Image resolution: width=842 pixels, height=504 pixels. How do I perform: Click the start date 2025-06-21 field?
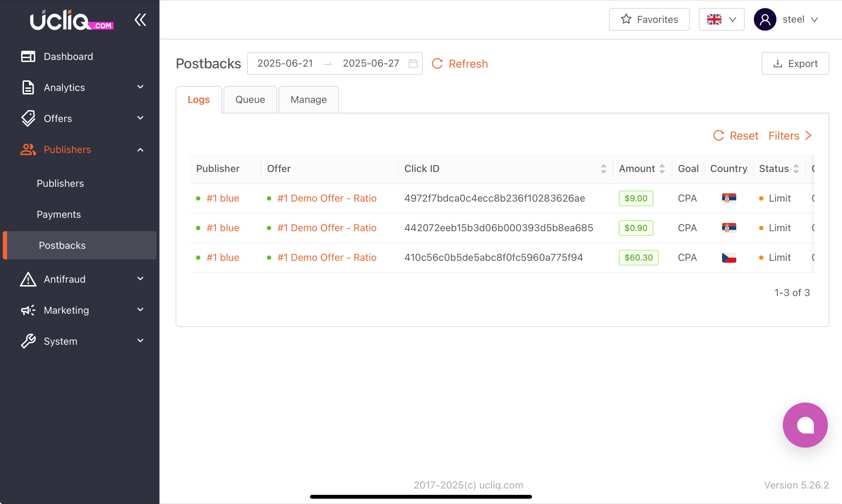pyautogui.click(x=285, y=63)
